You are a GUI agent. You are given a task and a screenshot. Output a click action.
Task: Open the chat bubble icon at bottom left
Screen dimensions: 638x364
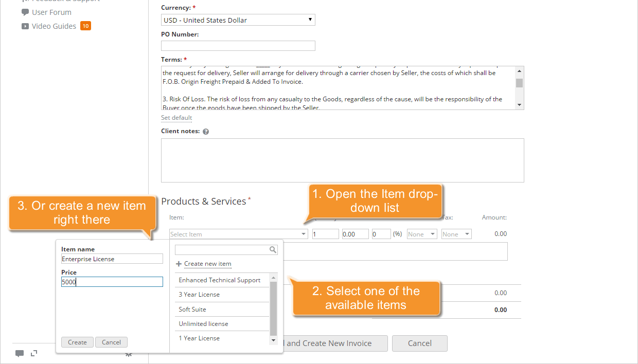pos(20,353)
